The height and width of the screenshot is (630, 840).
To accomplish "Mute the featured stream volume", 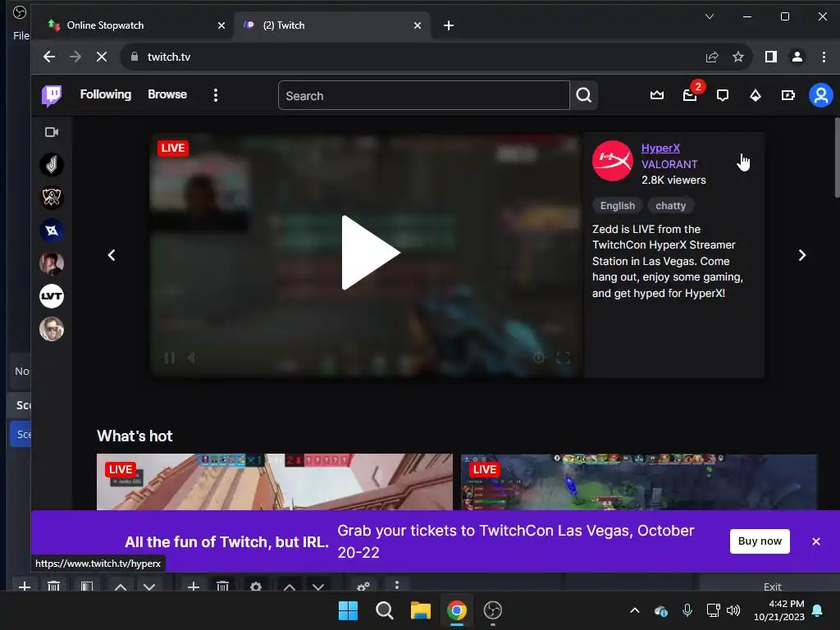I will pos(191,358).
